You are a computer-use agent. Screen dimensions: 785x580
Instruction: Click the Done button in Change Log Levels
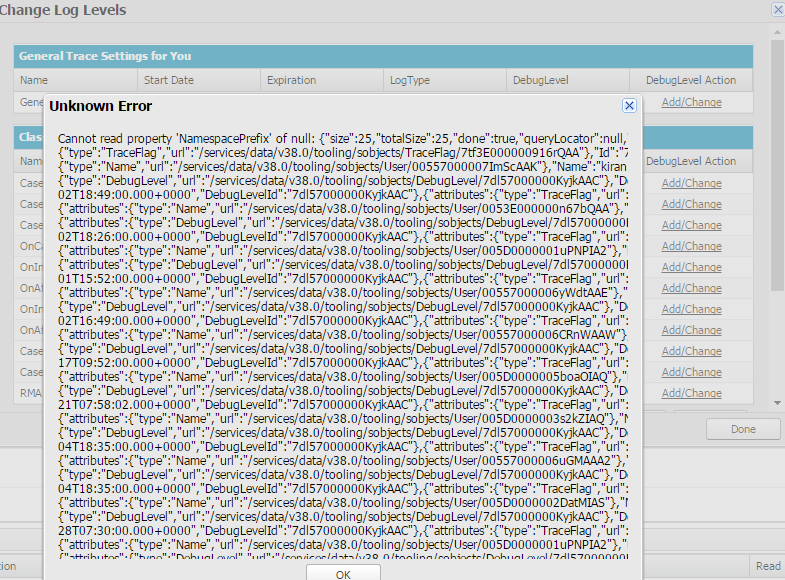(x=743, y=429)
